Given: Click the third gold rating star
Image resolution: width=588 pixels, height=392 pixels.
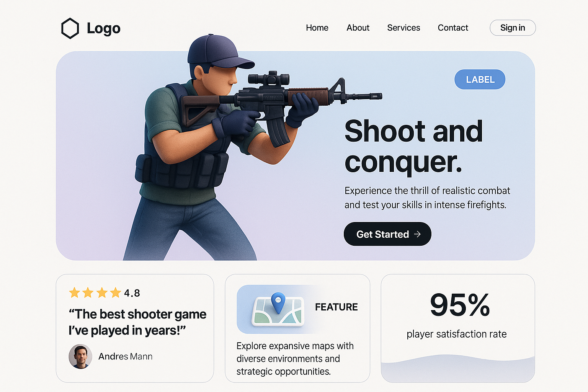Looking at the screenshot, I should point(102,293).
